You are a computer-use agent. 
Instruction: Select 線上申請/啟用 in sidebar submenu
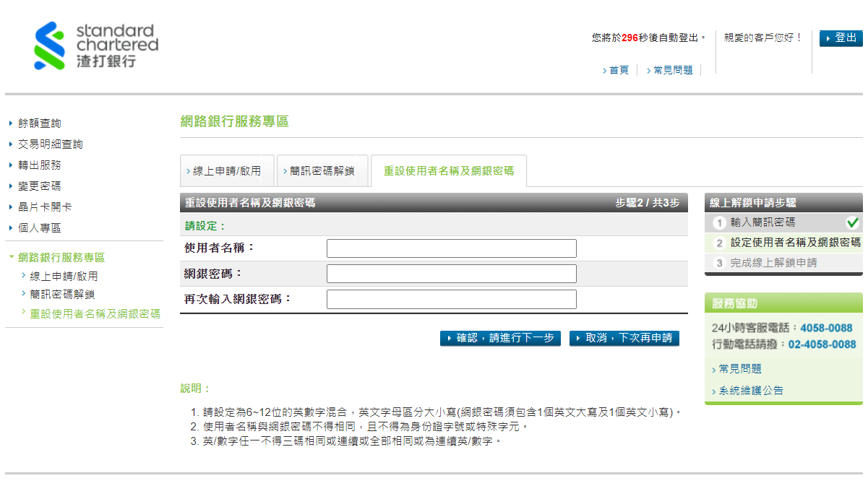[x=64, y=277]
